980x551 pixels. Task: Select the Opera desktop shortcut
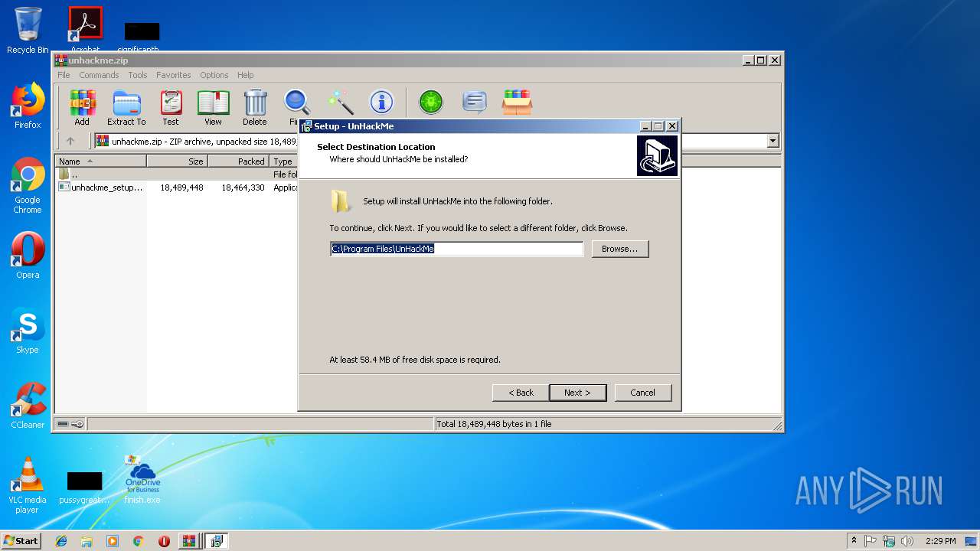point(28,256)
